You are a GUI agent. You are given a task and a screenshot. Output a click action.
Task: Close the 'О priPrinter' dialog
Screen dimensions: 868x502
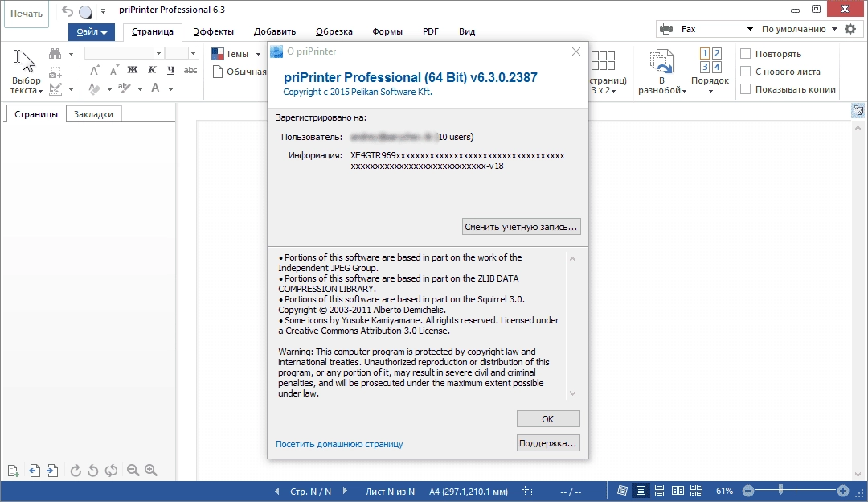pyautogui.click(x=576, y=51)
